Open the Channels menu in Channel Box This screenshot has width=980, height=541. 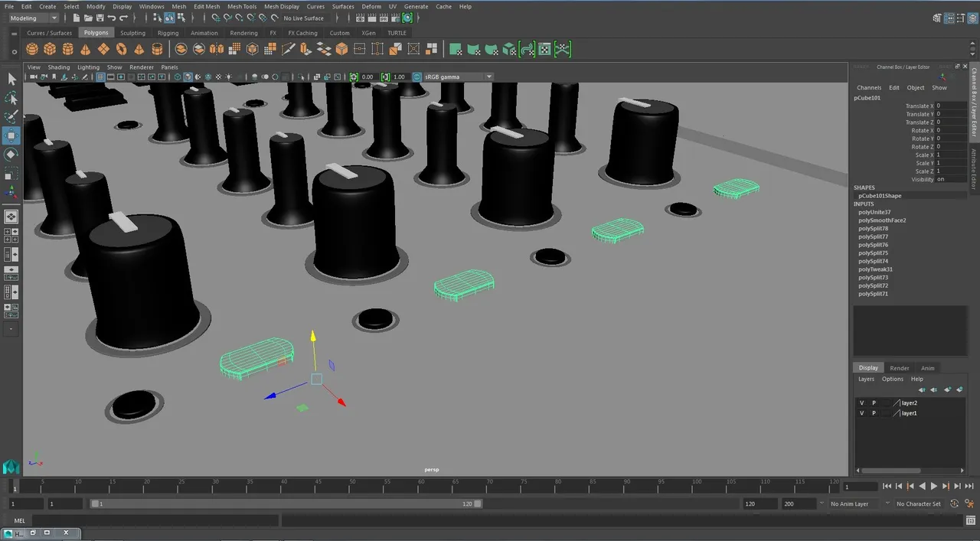(869, 87)
